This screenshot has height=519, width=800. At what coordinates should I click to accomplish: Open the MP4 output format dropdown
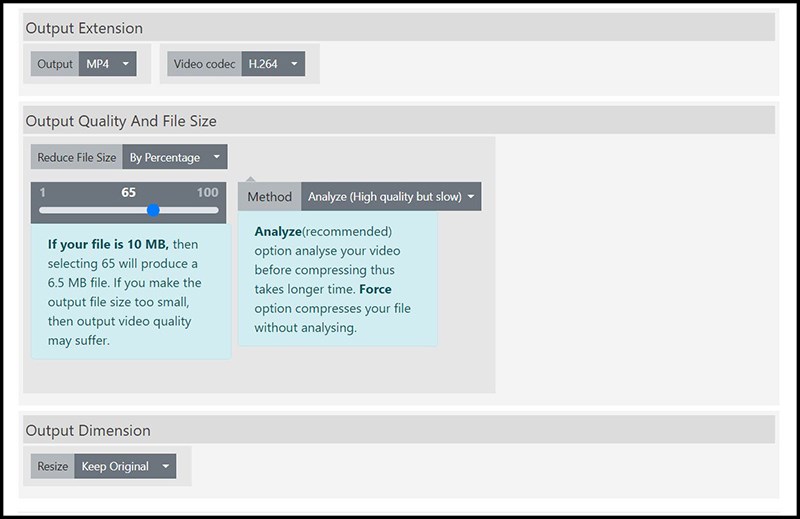107,64
